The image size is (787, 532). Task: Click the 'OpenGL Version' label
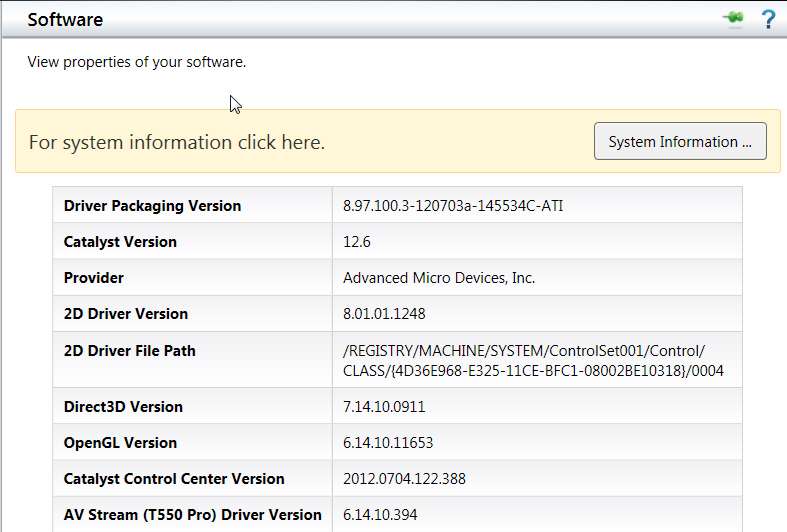pos(120,443)
